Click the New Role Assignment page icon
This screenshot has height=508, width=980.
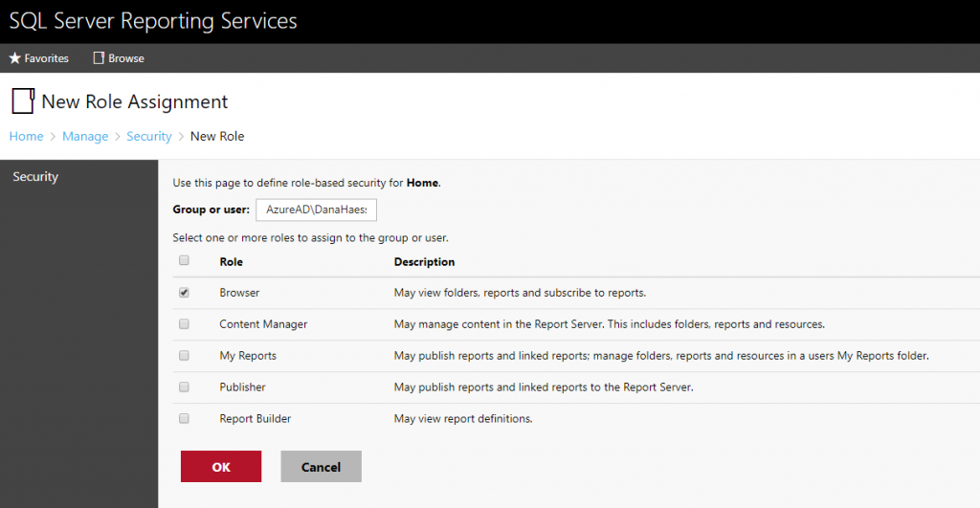point(23,101)
